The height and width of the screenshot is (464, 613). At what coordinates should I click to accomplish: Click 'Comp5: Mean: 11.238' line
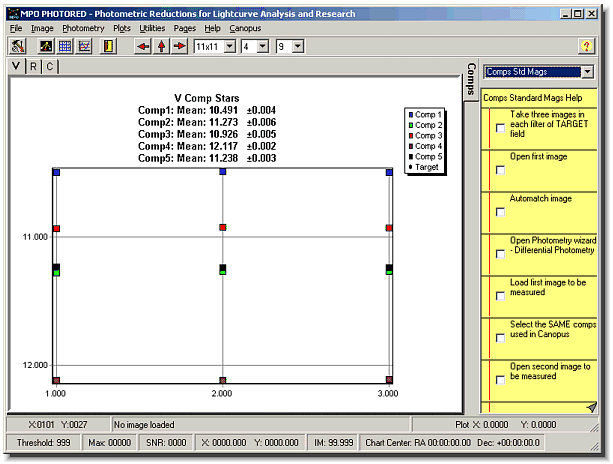pyautogui.click(x=207, y=158)
